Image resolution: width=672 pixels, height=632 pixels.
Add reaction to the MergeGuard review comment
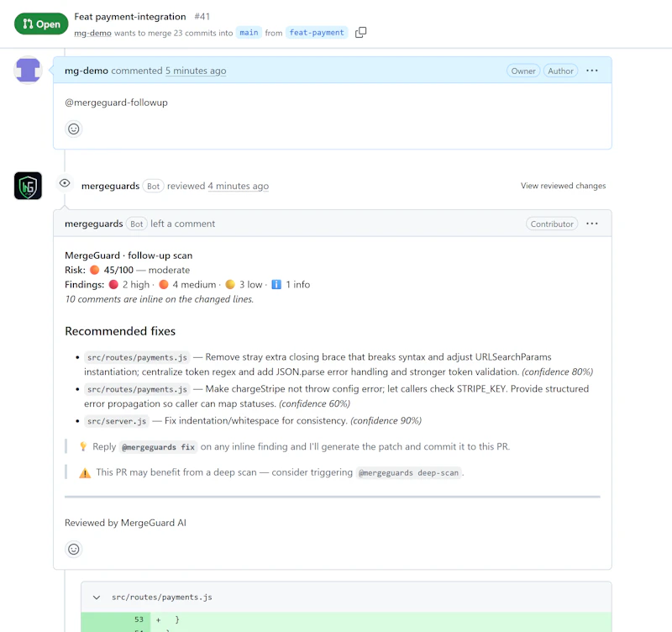click(x=74, y=549)
